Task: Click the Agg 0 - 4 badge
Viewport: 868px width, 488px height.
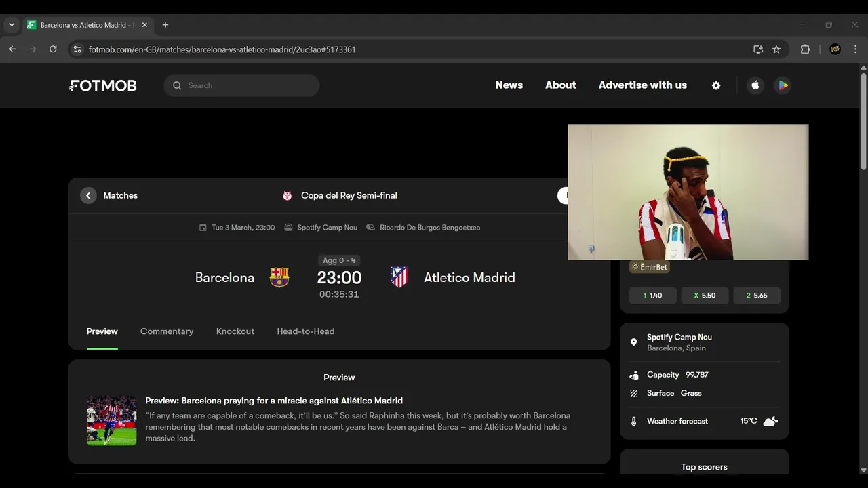Action: tap(339, 260)
